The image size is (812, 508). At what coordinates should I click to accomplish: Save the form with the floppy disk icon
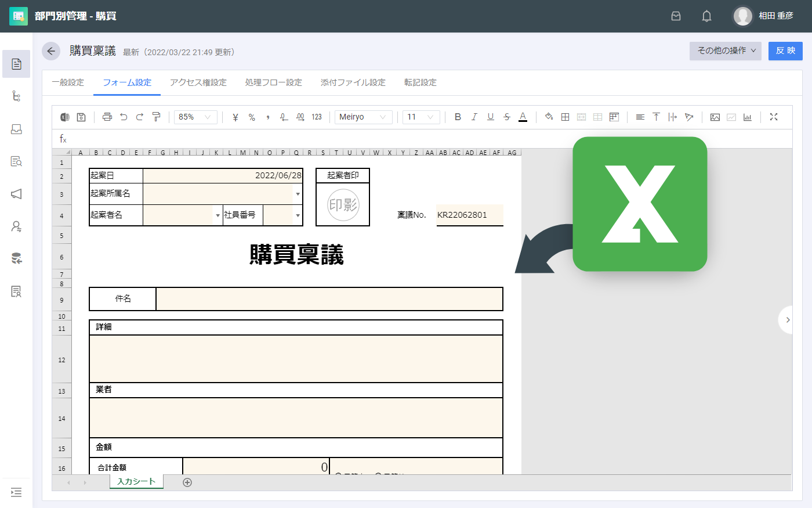point(81,117)
